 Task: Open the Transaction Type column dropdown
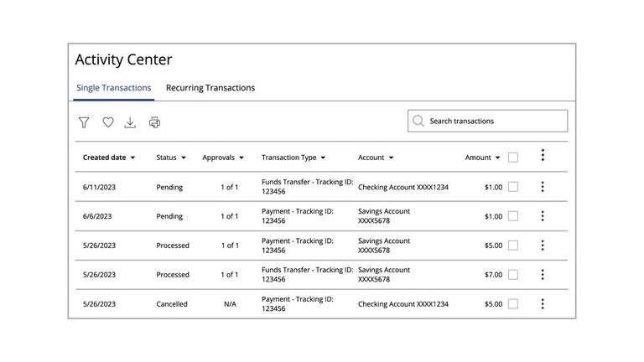(x=293, y=158)
